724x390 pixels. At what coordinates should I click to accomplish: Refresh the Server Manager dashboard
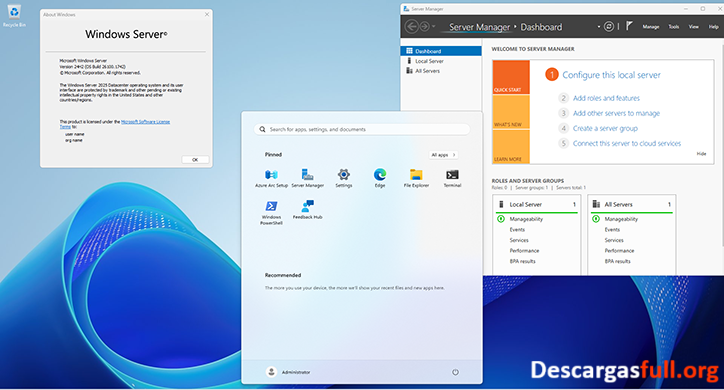coord(609,27)
